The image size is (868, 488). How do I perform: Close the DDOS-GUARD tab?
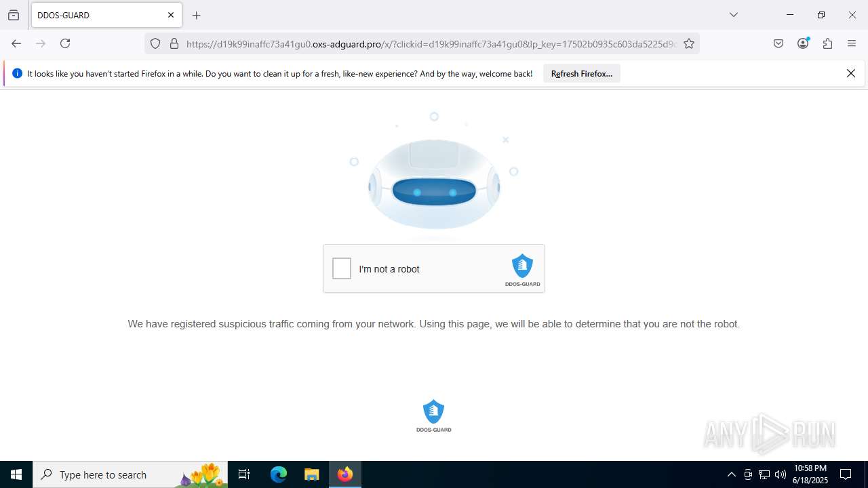point(171,15)
